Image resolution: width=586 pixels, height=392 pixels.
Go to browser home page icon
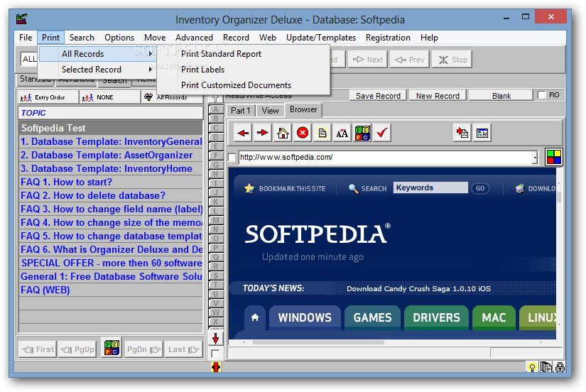(x=283, y=133)
